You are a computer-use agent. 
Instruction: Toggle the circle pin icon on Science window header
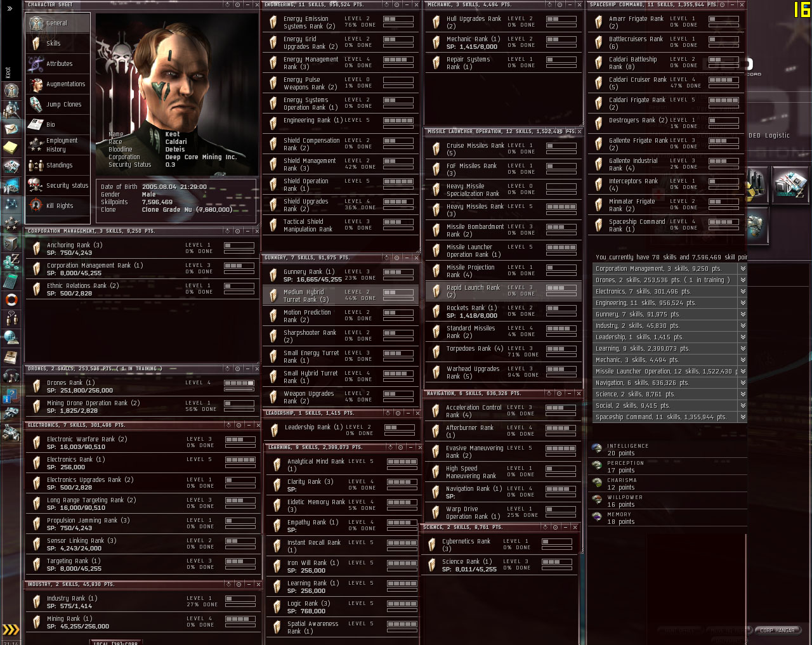tap(555, 527)
